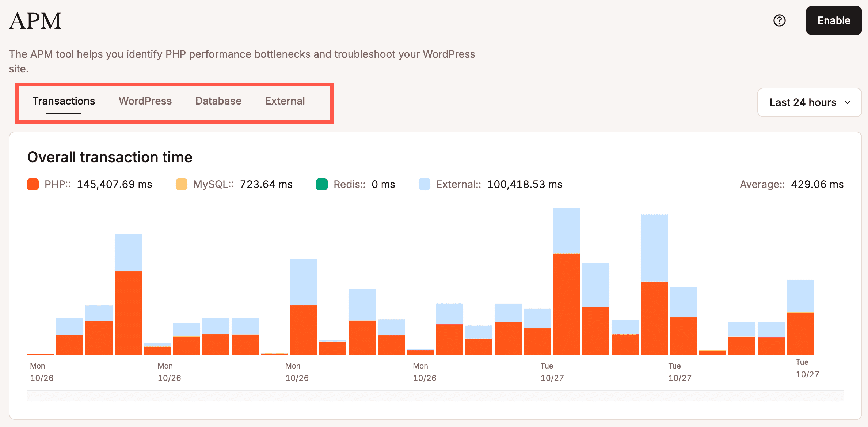
Task: Click the chart's horizontal range scrollbar
Action: click(435, 396)
